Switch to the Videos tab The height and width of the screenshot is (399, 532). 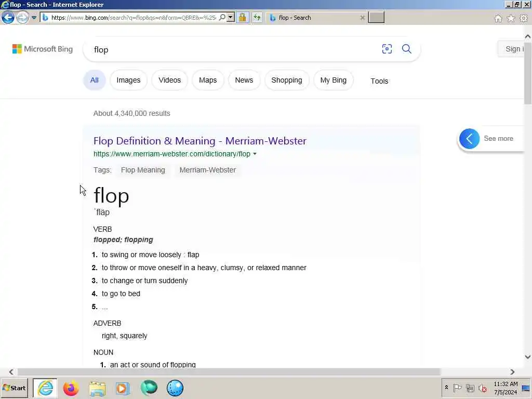pyautogui.click(x=170, y=80)
